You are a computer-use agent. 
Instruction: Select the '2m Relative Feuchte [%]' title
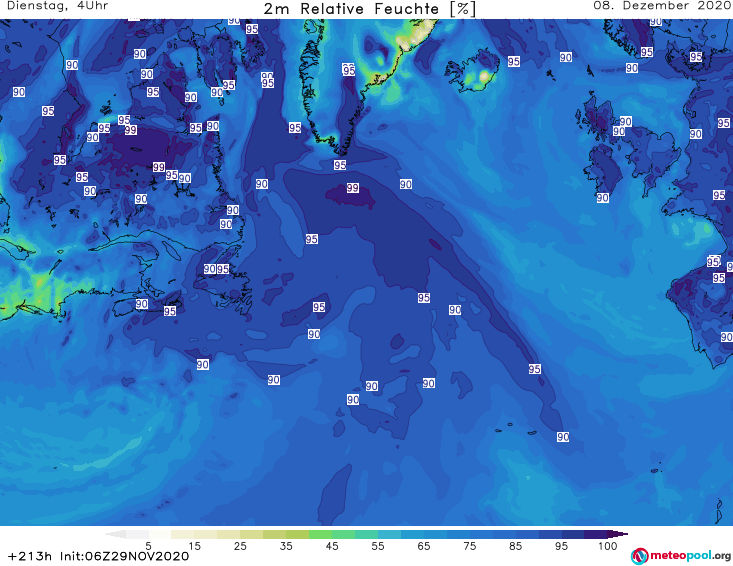click(370, 9)
